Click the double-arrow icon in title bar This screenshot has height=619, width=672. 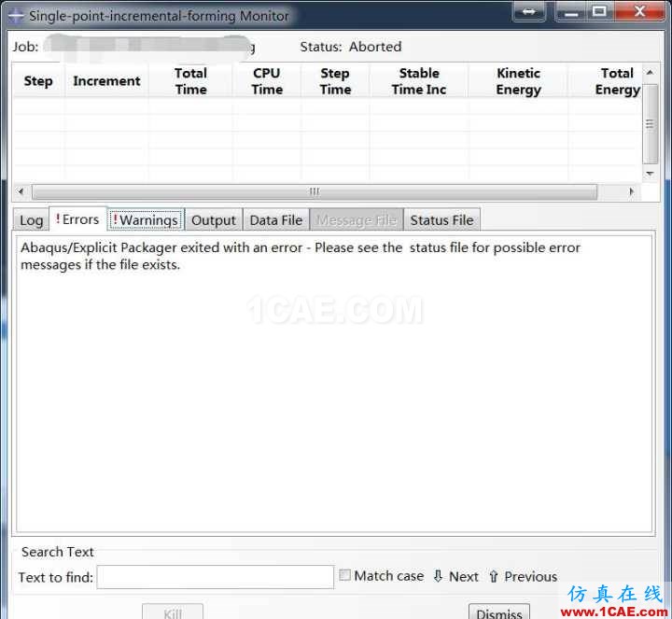click(529, 11)
